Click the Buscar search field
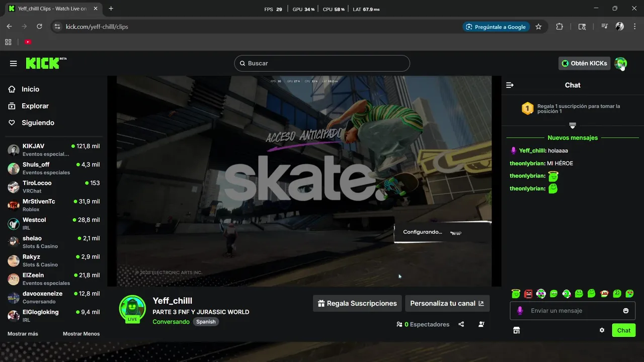Viewport: 644px width, 362px height. coord(322,63)
